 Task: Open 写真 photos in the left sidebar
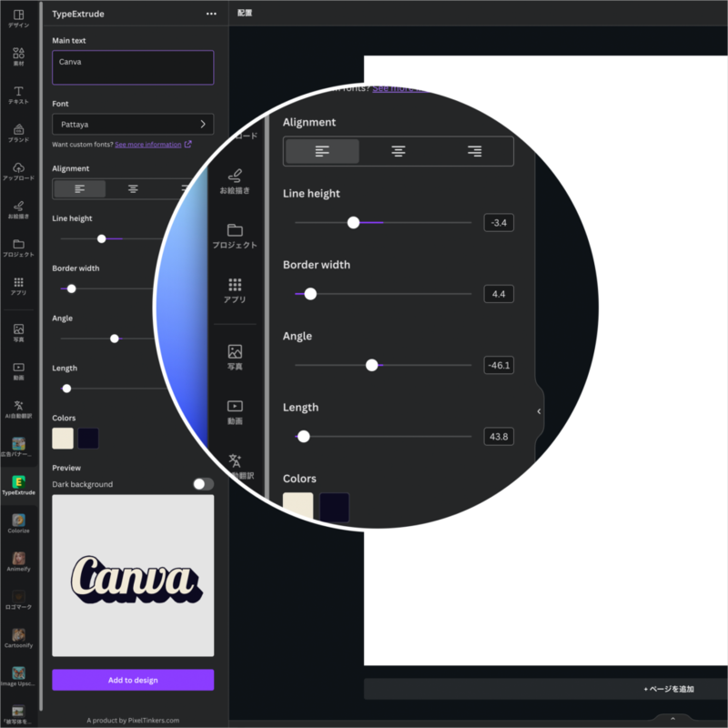pos(18,333)
